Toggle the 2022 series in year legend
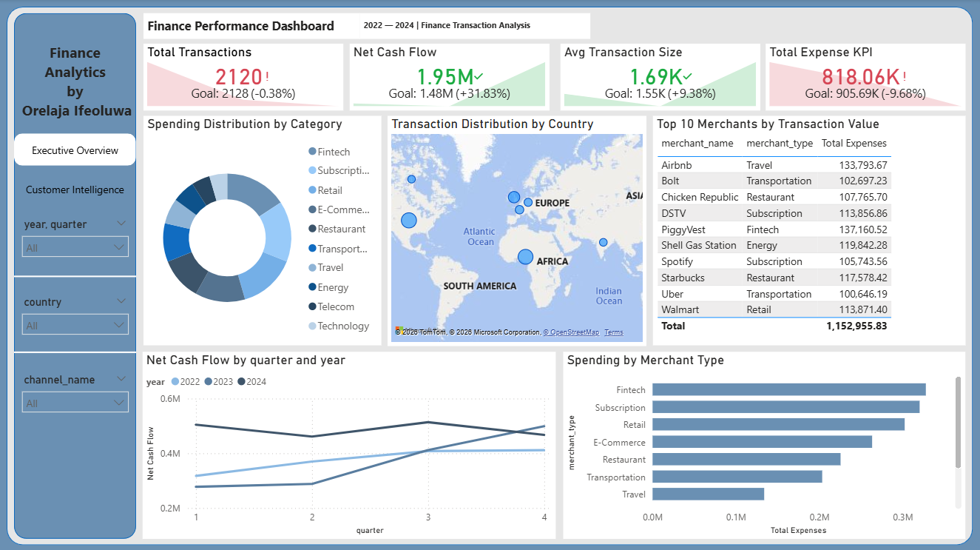This screenshot has width=980, height=550. pyautogui.click(x=184, y=382)
